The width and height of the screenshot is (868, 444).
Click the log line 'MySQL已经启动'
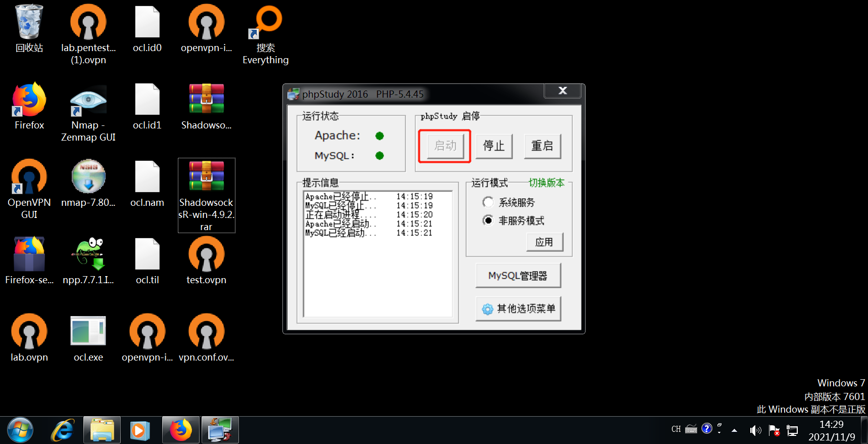click(369, 233)
